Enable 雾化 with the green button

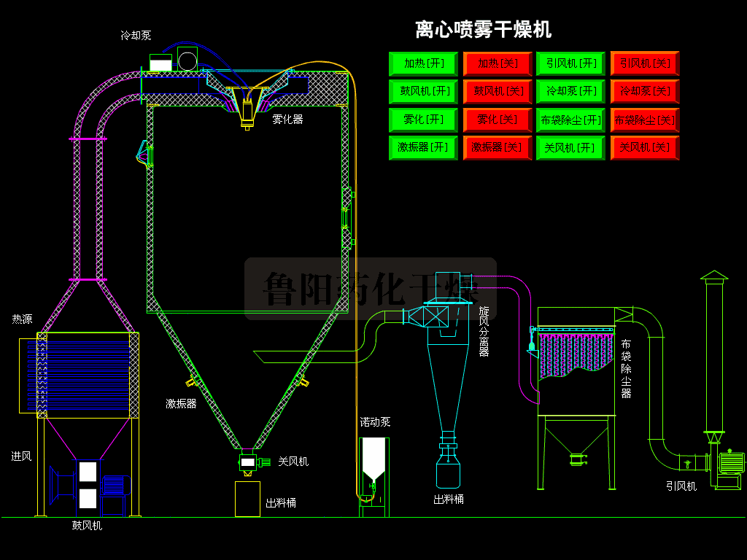[423, 120]
